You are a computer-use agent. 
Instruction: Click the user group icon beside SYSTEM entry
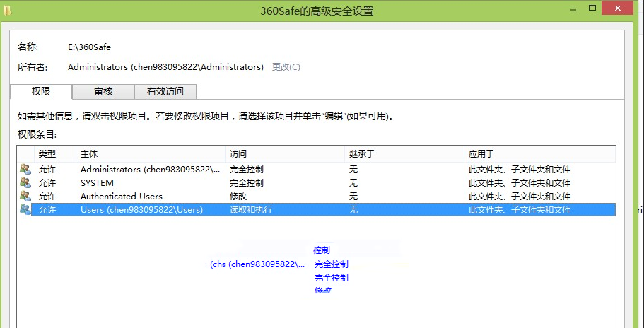(x=25, y=183)
